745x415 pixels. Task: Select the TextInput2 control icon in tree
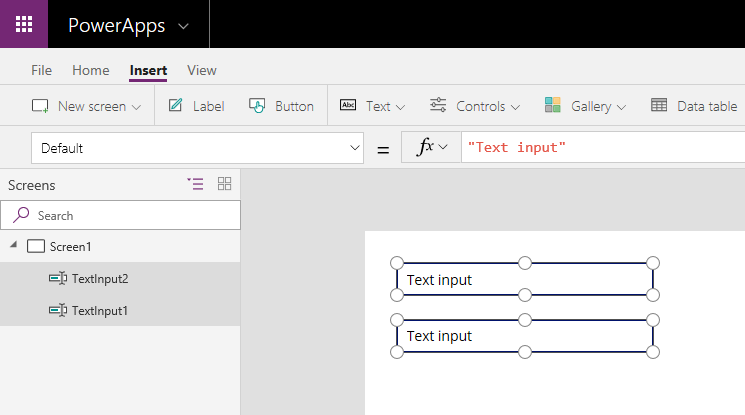[57, 279]
